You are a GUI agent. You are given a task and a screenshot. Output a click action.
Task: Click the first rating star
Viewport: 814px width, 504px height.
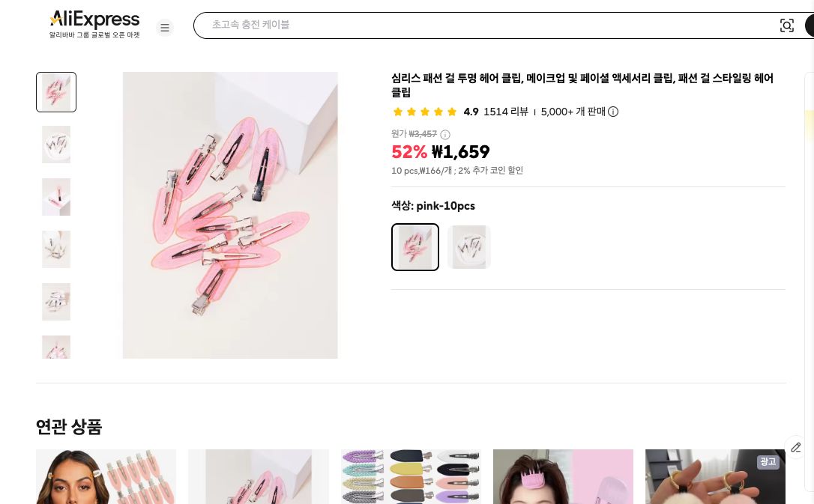click(x=398, y=112)
